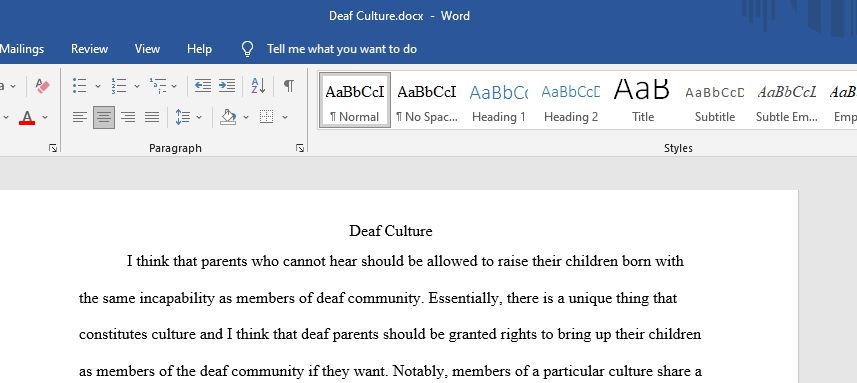The height and width of the screenshot is (383, 857).
Task: Click the Deaf Culture document heading
Action: [391, 231]
